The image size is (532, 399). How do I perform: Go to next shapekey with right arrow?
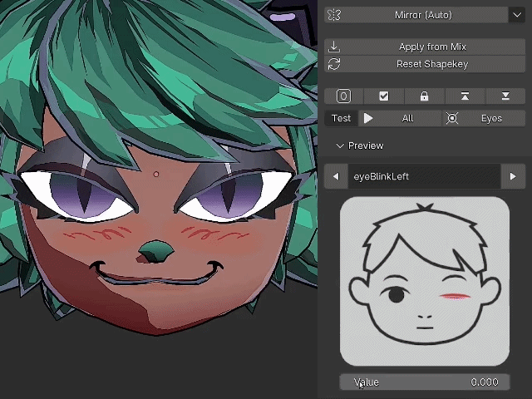tap(513, 176)
